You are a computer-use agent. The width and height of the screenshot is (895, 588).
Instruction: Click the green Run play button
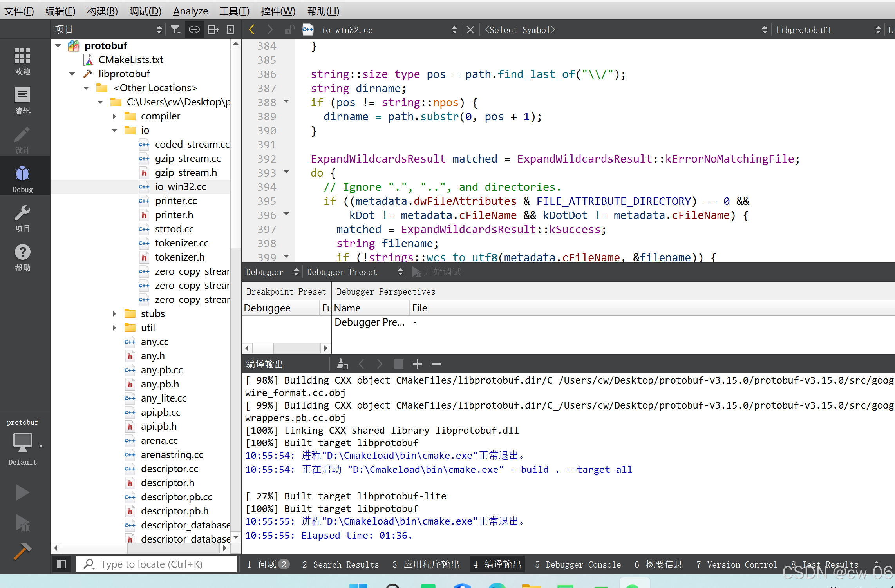pyautogui.click(x=22, y=492)
